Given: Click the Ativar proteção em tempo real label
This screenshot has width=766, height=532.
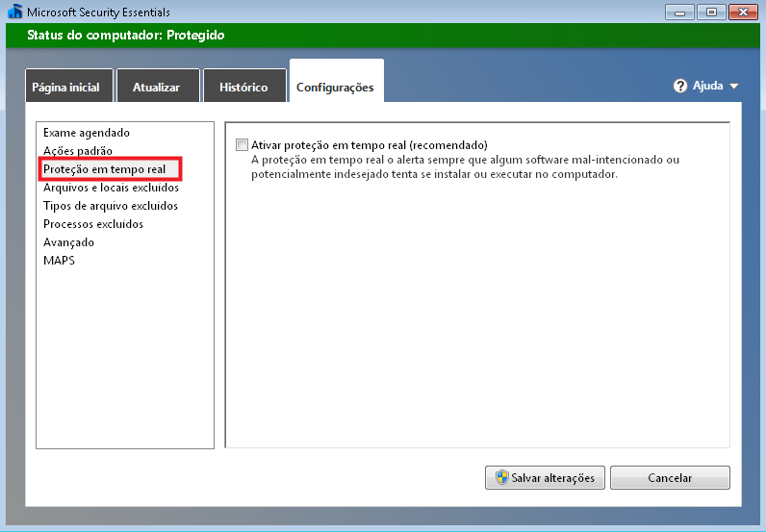Looking at the screenshot, I should (x=369, y=145).
